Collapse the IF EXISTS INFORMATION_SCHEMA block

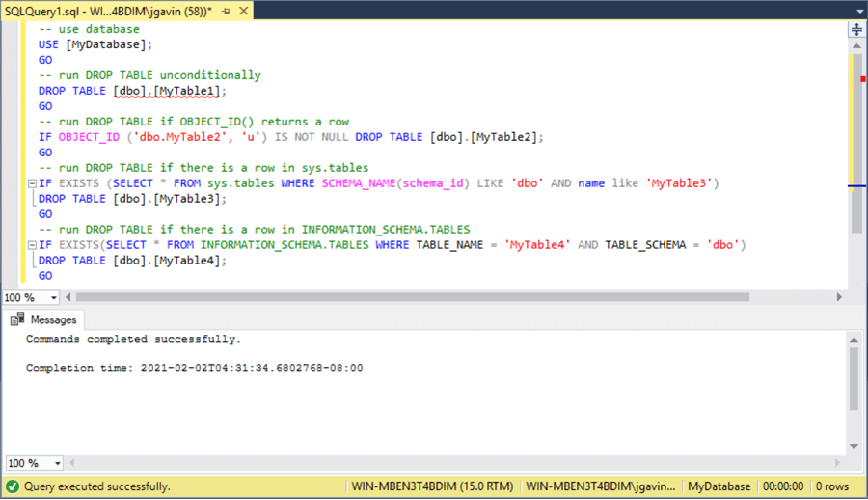coord(32,245)
